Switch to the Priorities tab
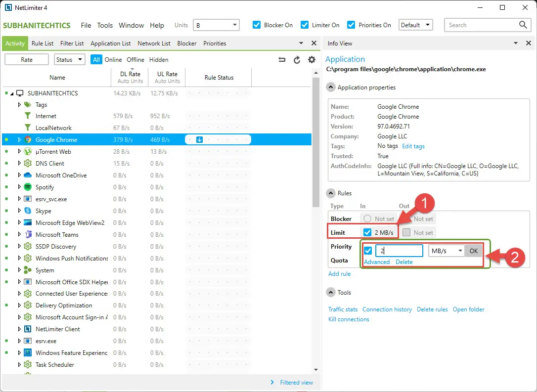The width and height of the screenshot is (537, 392). (x=215, y=44)
